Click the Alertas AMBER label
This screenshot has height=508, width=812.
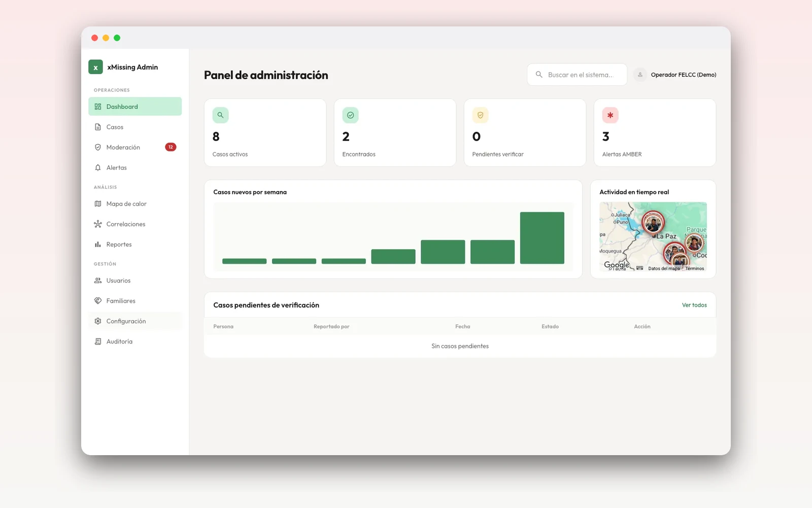point(622,154)
